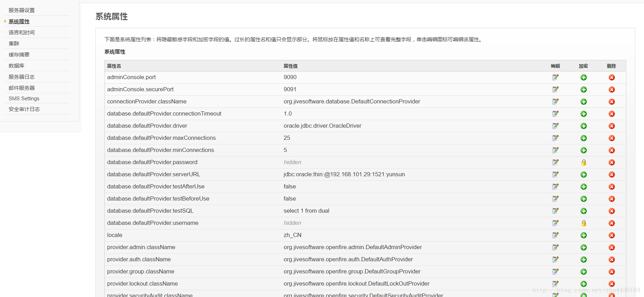Go to the 集群 sidebar page
644x297 pixels.
pos(14,44)
